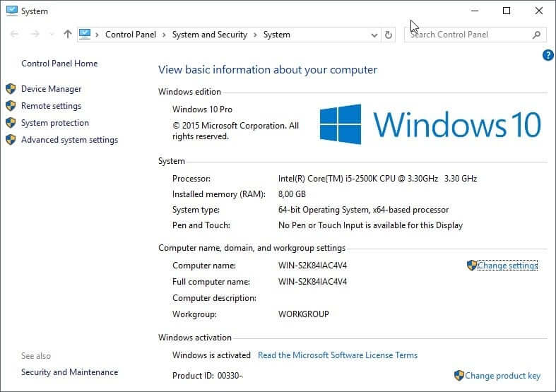556x392 pixels.
Task: Click the System window title icon
Action: [x=12, y=11]
